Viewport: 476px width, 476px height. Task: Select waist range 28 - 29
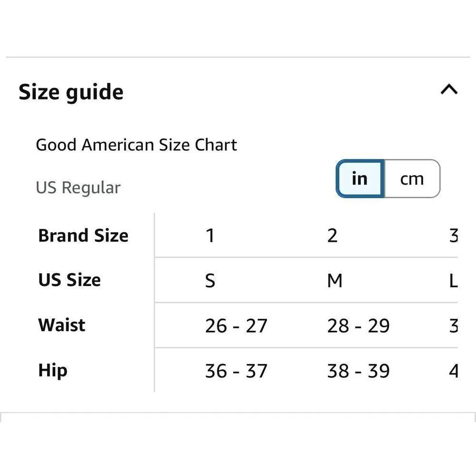pyautogui.click(x=359, y=326)
